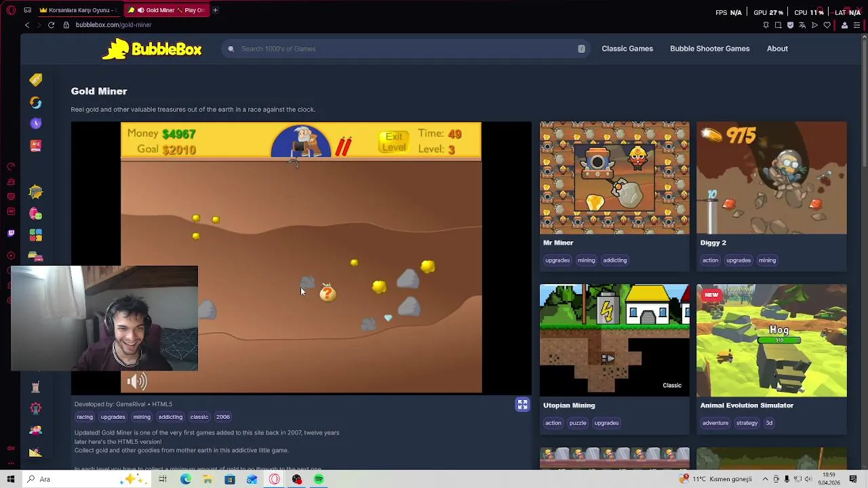The width and height of the screenshot is (868, 488).
Task: Select the racing tag under Gold Miner
Action: click(85, 417)
